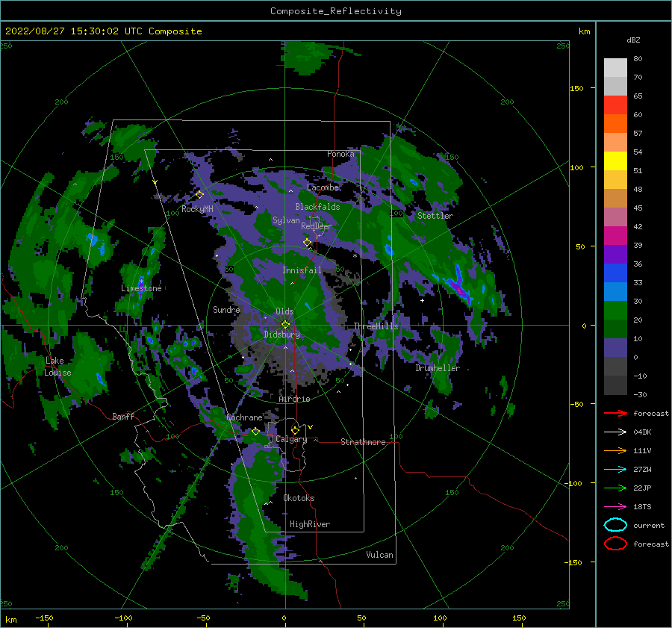Screen dimensions: 672x628
Task: Click the red 65 dBZ color swatch
Action: 615,105
